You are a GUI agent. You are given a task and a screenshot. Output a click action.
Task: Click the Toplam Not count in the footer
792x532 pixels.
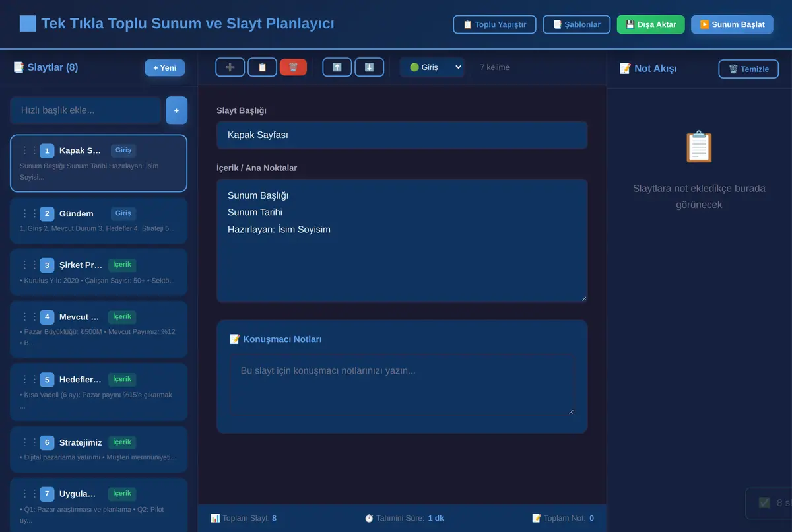[x=563, y=518]
